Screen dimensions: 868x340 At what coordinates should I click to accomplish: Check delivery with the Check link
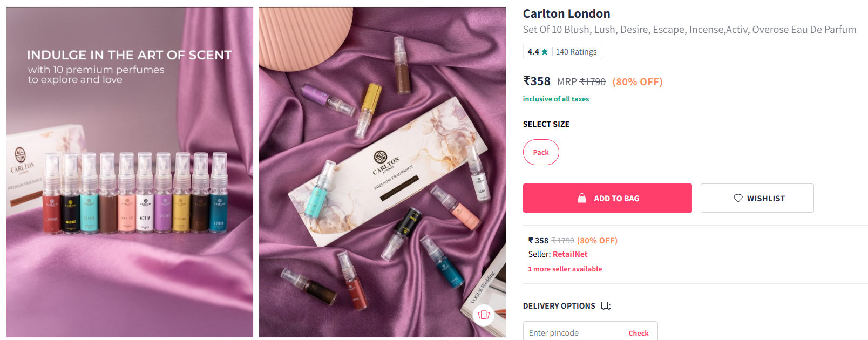click(639, 333)
